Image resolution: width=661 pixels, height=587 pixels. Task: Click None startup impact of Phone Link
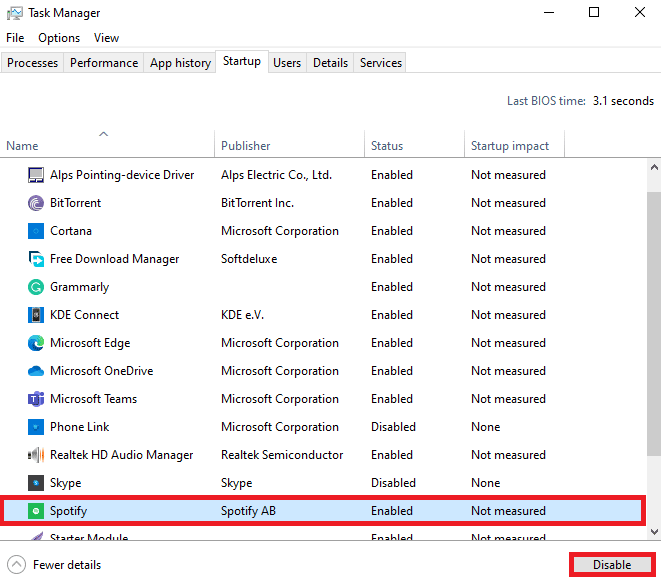click(x=486, y=427)
